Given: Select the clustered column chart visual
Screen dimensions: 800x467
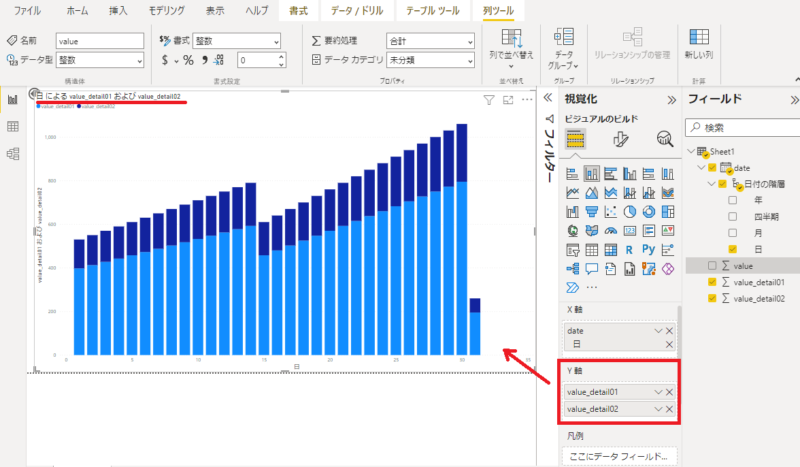Looking at the screenshot, I should pos(630,174).
